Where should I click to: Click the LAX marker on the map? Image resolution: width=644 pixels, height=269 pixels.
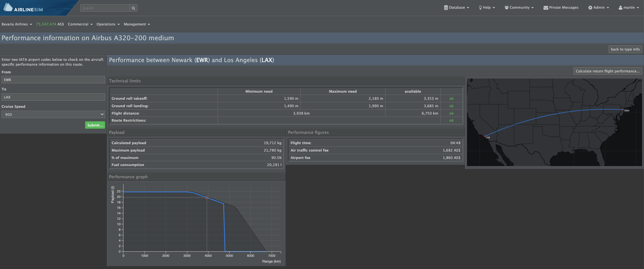point(485,136)
